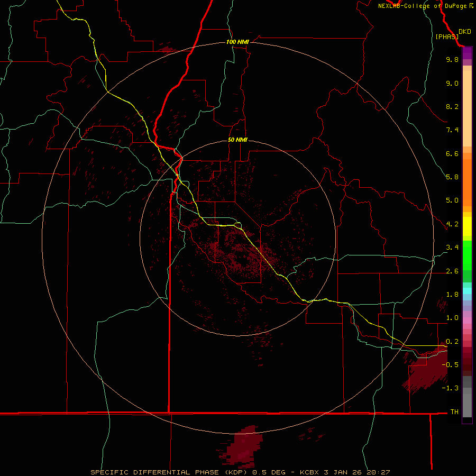476x476 pixels.
Task: Click the 4.2 value on the color scale
Action: click(x=452, y=224)
